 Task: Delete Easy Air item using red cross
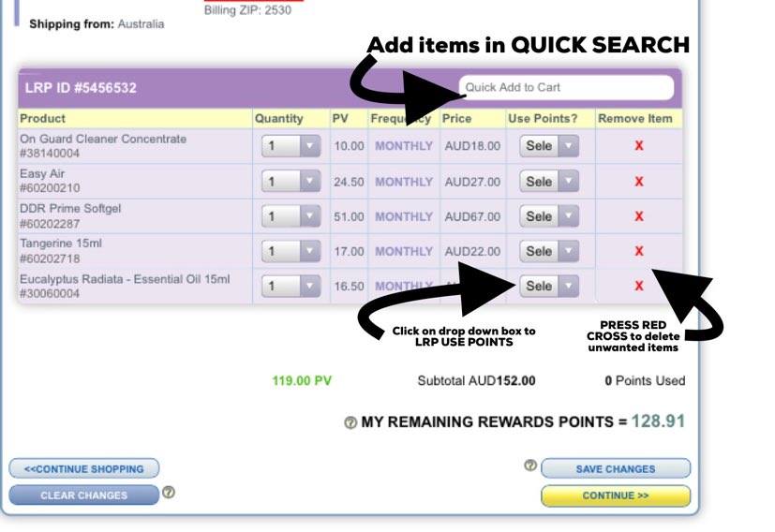coord(638,182)
